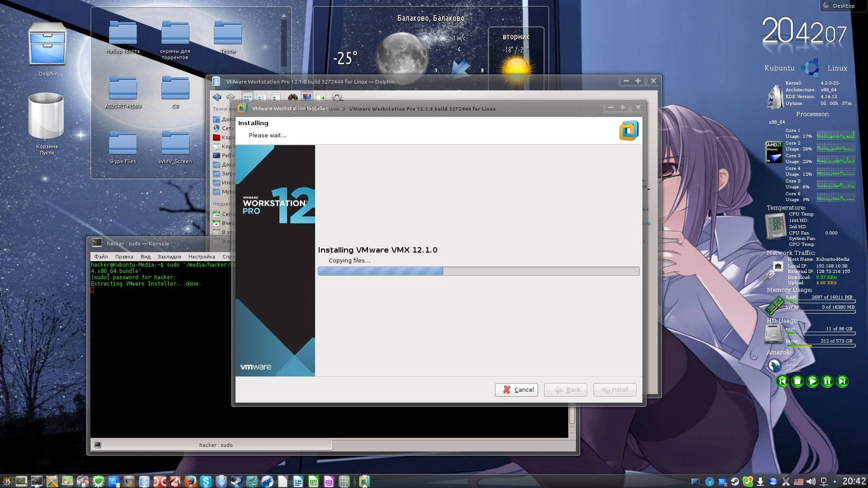Open LibreOffice Calc from the taskbar

click(313, 481)
